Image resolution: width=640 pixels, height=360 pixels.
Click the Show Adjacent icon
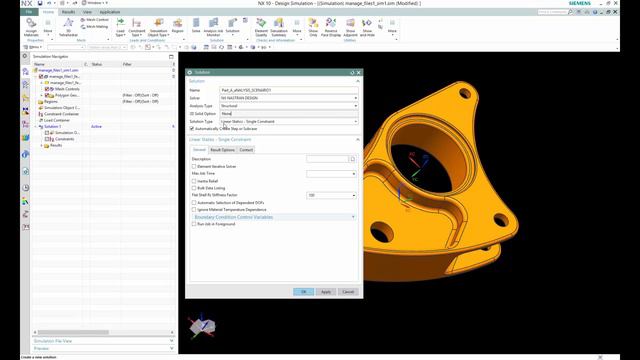(350, 27)
